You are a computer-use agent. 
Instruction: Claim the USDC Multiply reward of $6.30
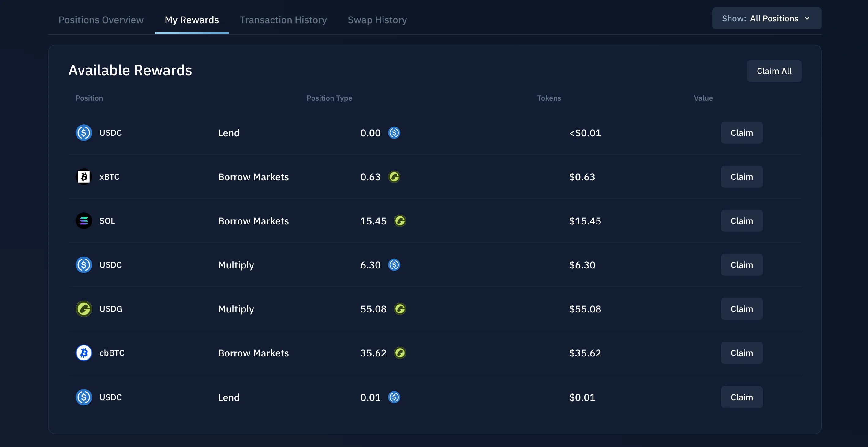coord(742,265)
